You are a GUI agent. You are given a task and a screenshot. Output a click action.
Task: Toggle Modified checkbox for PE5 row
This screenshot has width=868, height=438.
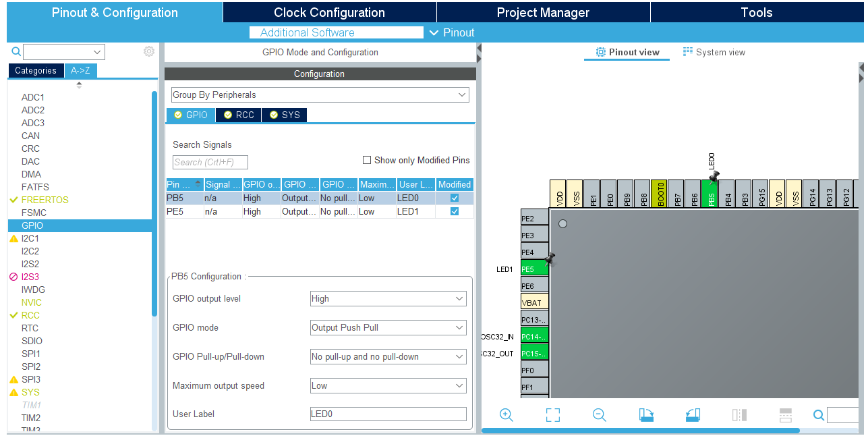click(455, 211)
